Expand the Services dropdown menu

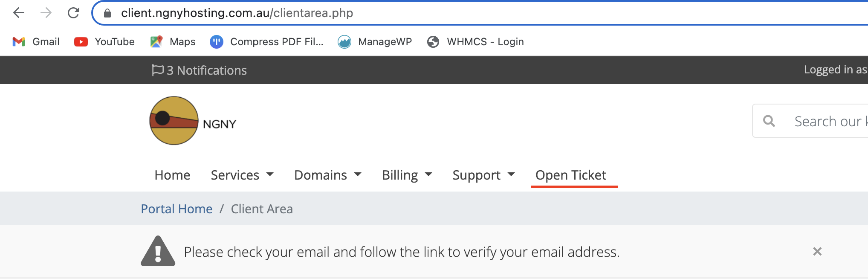click(x=242, y=175)
